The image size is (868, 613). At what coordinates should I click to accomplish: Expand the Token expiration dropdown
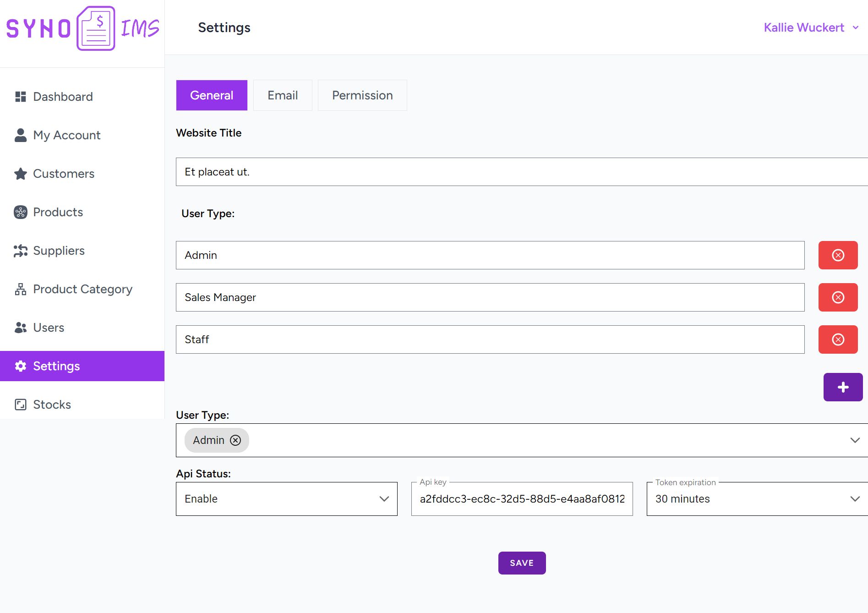[x=757, y=499]
